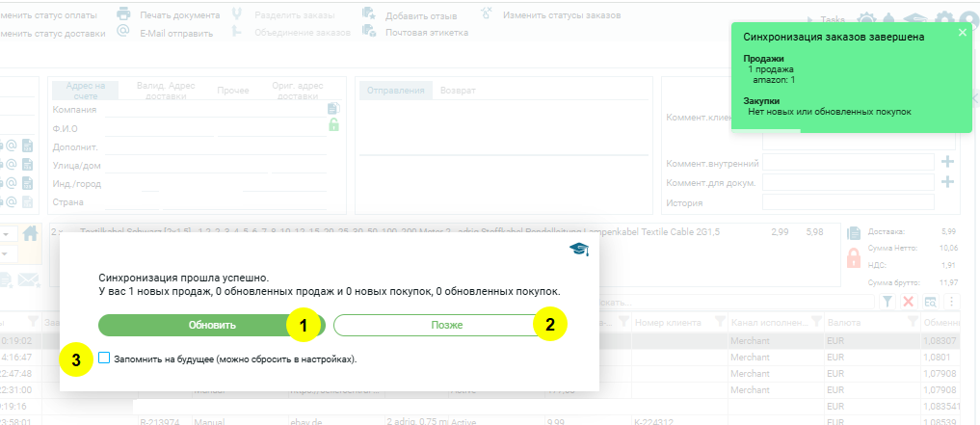Click the Add review icon

(368, 14)
